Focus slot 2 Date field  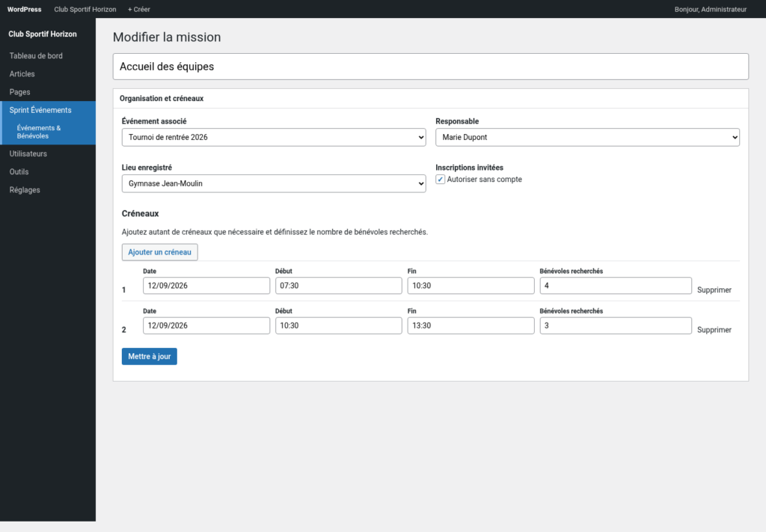click(206, 325)
